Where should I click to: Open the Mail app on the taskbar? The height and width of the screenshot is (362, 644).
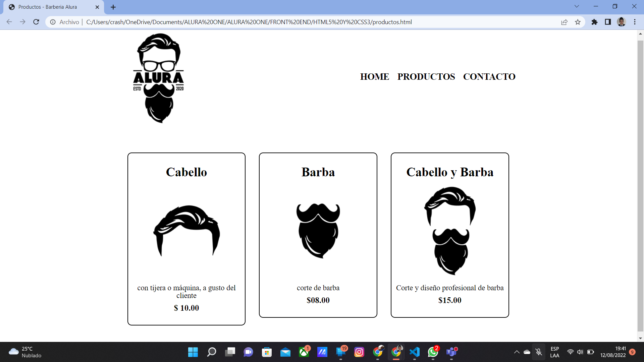coord(285,352)
